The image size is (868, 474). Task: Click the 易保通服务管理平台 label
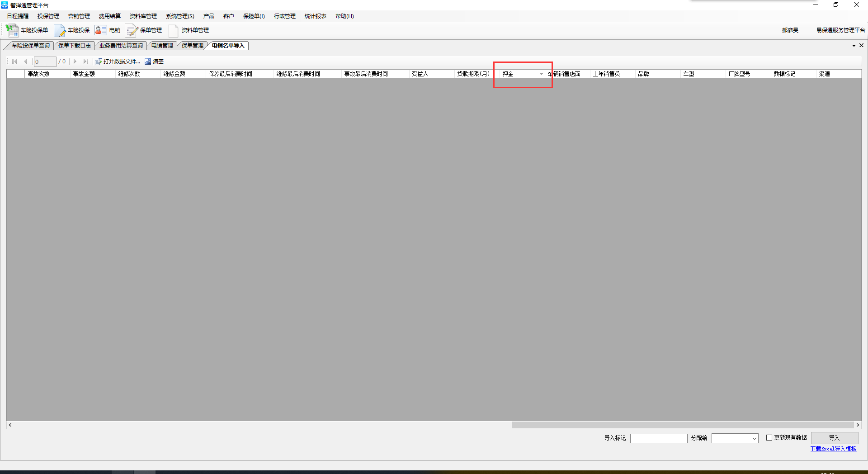[840, 30]
